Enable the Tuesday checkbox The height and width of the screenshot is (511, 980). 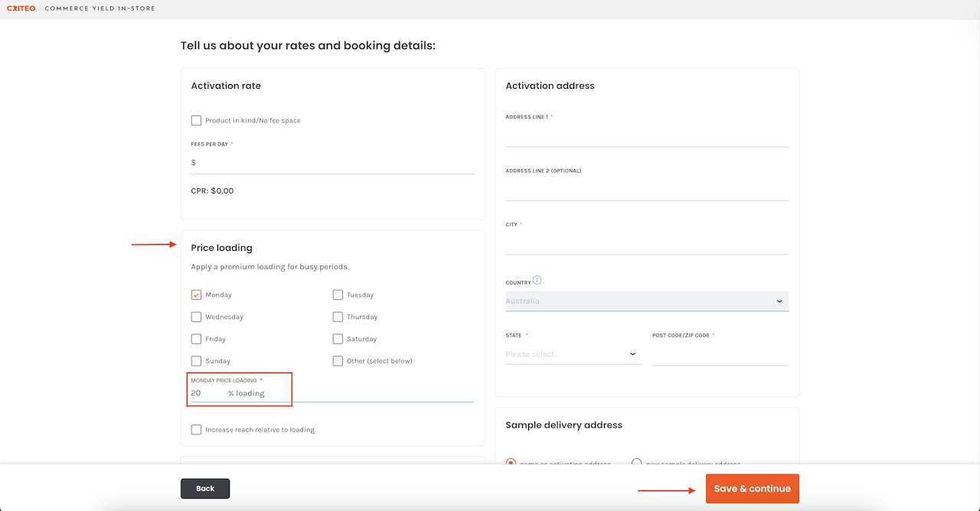pos(338,295)
